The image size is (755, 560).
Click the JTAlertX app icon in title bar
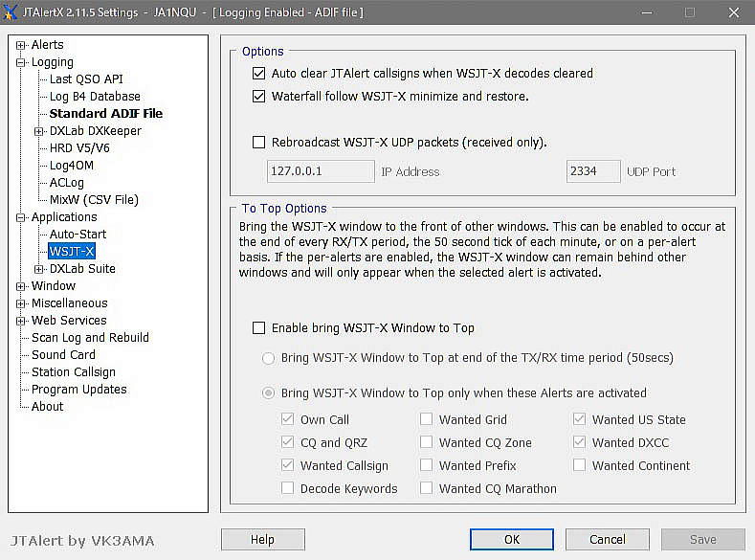(12, 12)
